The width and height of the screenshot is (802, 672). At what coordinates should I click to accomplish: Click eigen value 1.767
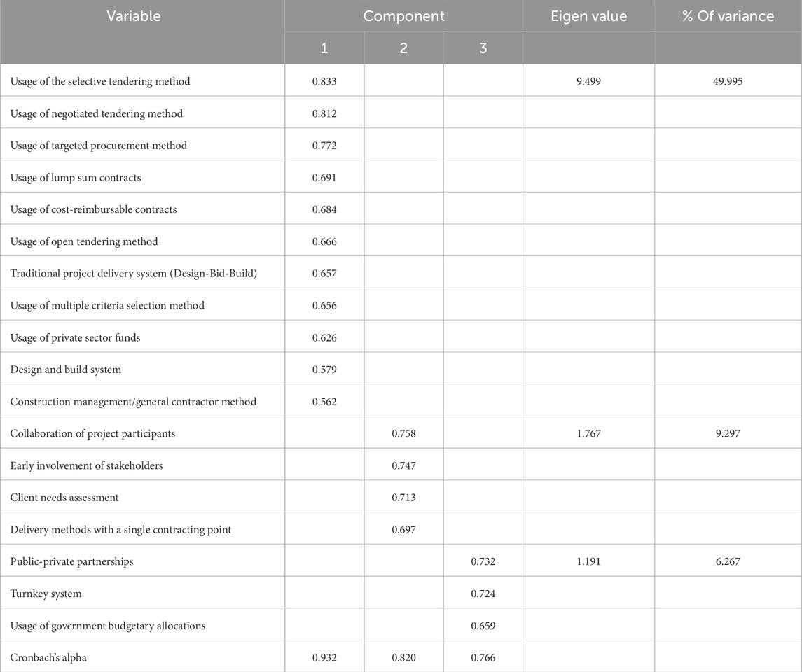pos(588,434)
